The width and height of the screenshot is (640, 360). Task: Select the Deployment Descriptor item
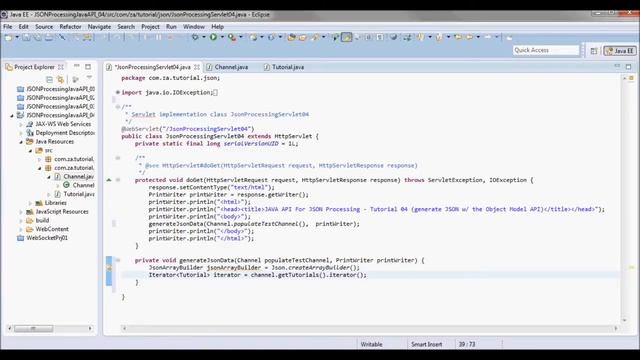coord(61,133)
